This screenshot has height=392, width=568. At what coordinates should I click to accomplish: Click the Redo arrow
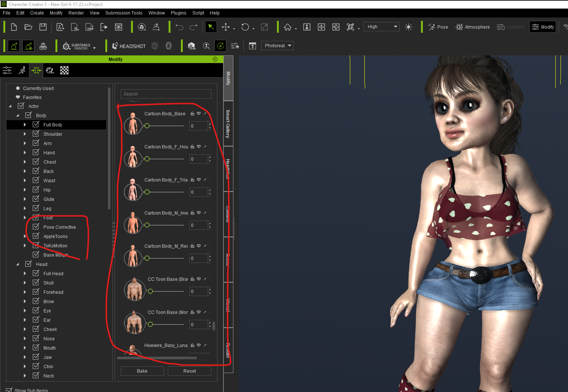[194, 27]
